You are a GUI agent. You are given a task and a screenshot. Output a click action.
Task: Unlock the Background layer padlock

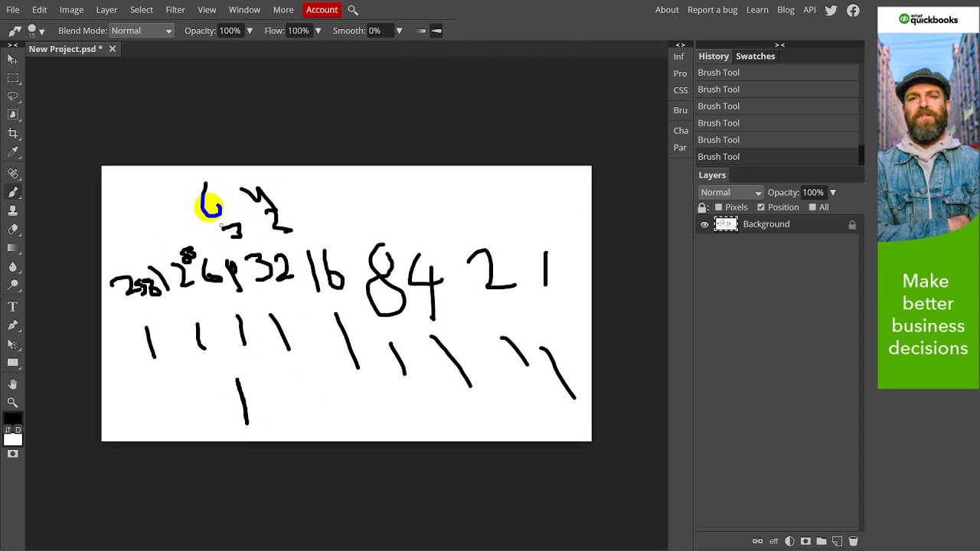[852, 224]
